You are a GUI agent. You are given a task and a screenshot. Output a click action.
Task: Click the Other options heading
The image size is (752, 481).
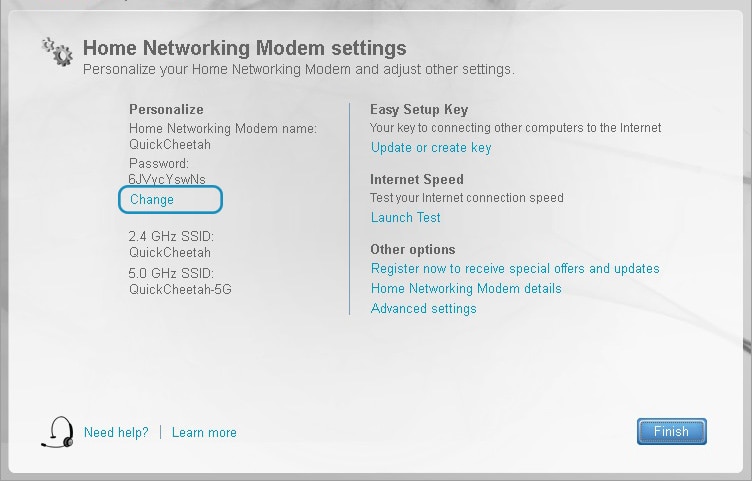point(413,249)
